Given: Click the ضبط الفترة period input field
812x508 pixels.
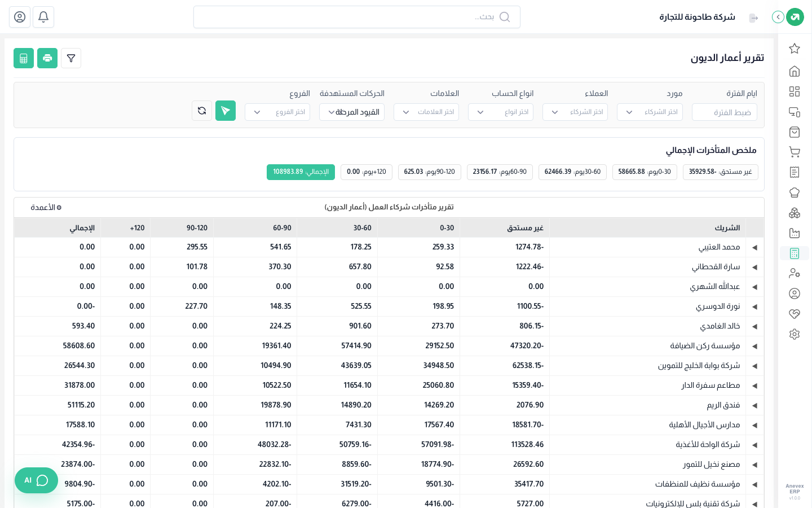Looking at the screenshot, I should [x=725, y=112].
